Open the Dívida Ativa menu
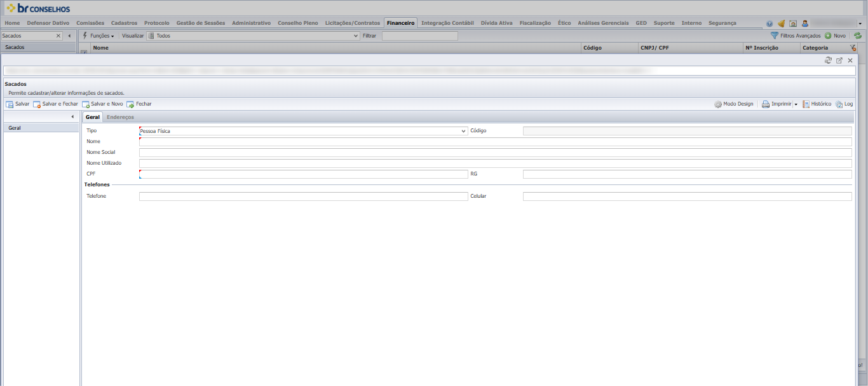The image size is (868, 386). [x=497, y=23]
